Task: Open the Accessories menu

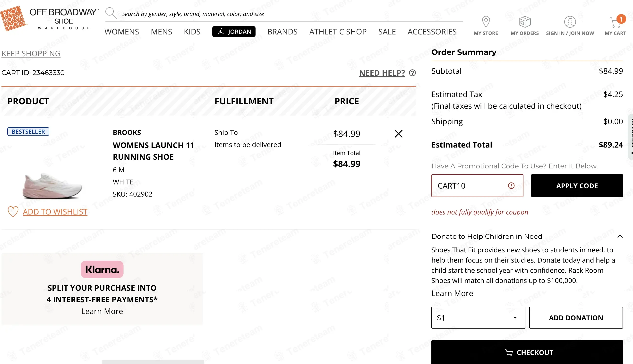Action: click(432, 32)
